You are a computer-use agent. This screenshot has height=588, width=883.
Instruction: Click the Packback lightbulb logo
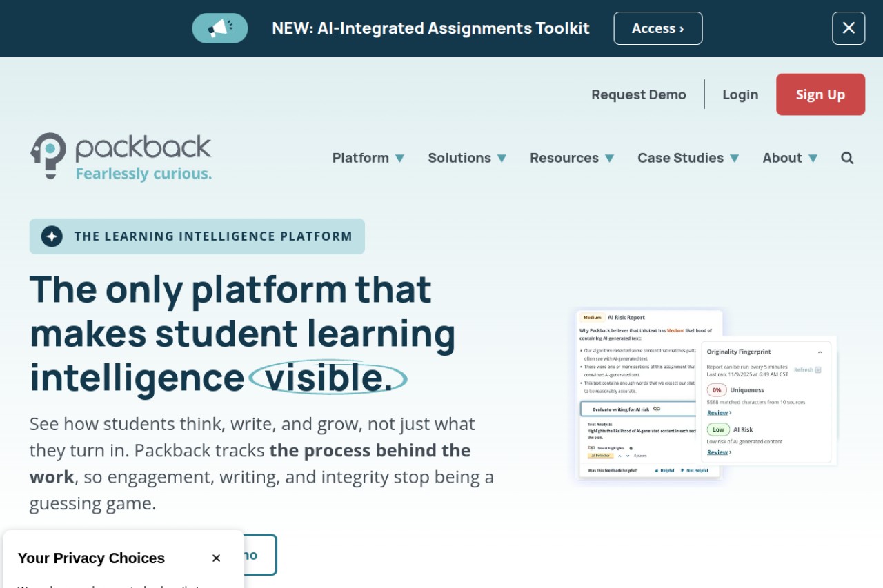pos(48,156)
